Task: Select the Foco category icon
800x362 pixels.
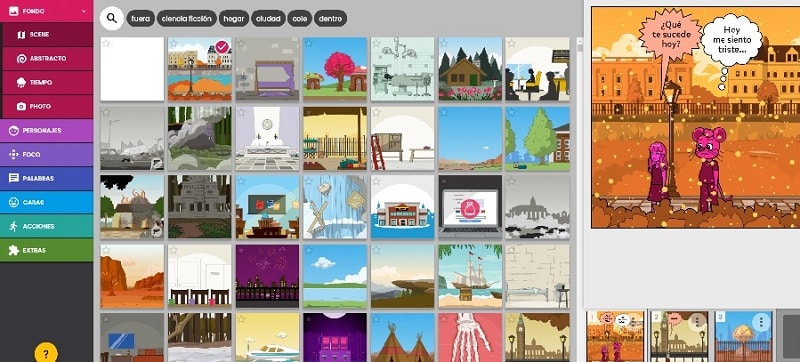Action: click(14, 154)
